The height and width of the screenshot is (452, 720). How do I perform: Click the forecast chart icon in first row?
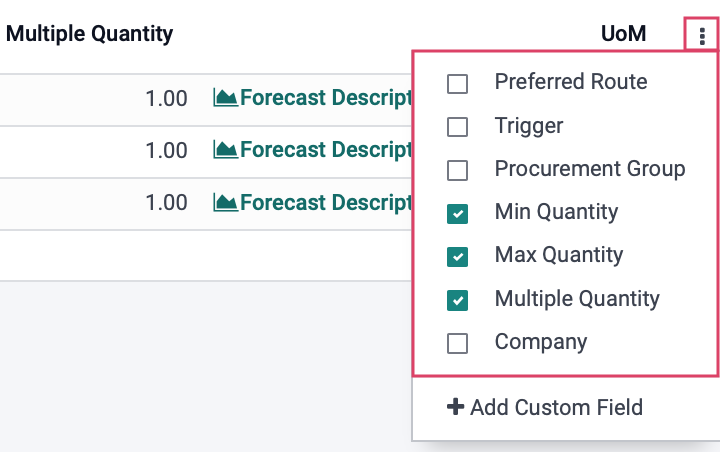tap(225, 97)
